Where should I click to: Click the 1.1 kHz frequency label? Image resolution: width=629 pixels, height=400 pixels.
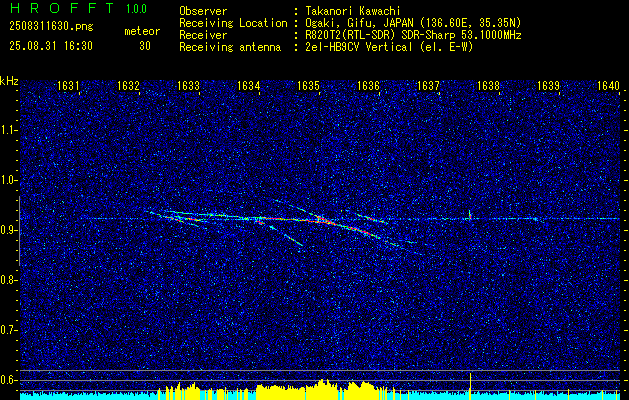8,130
